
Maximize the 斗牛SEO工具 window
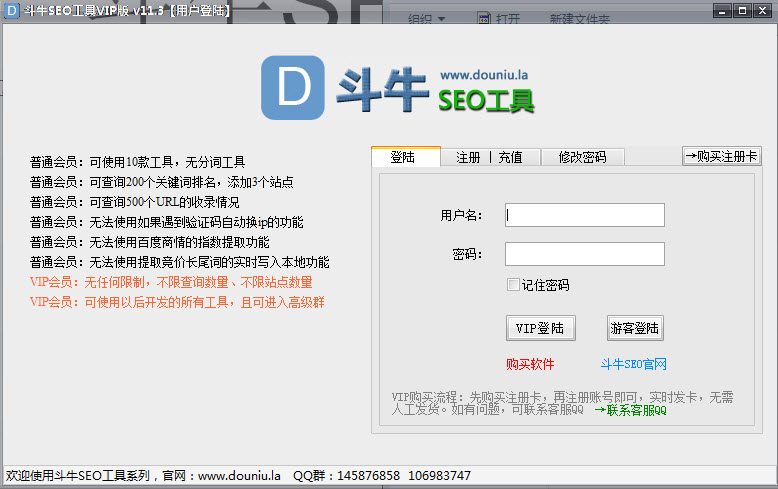(x=742, y=10)
